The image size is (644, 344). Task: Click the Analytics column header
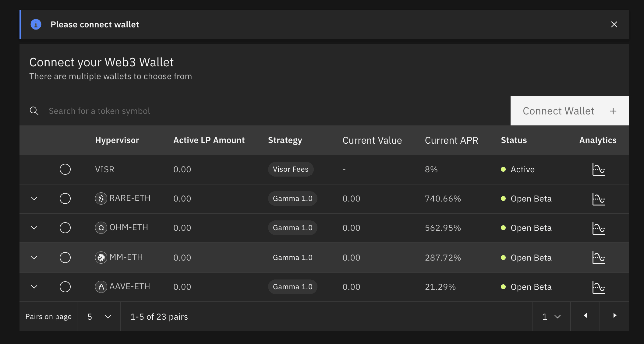click(598, 140)
